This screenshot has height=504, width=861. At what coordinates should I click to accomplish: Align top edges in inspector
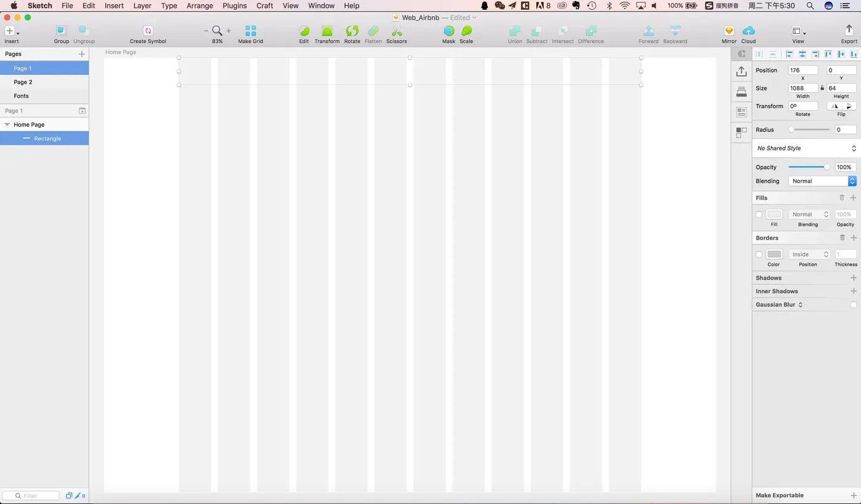828,54
